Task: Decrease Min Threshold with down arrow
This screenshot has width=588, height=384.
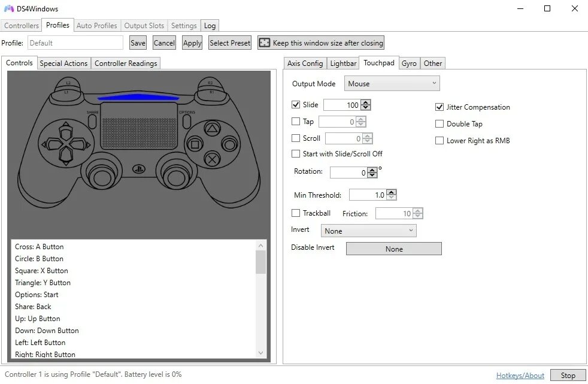Action: 391,197
